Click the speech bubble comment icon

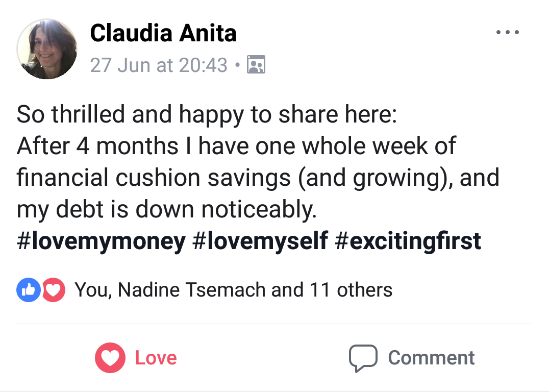(x=363, y=358)
